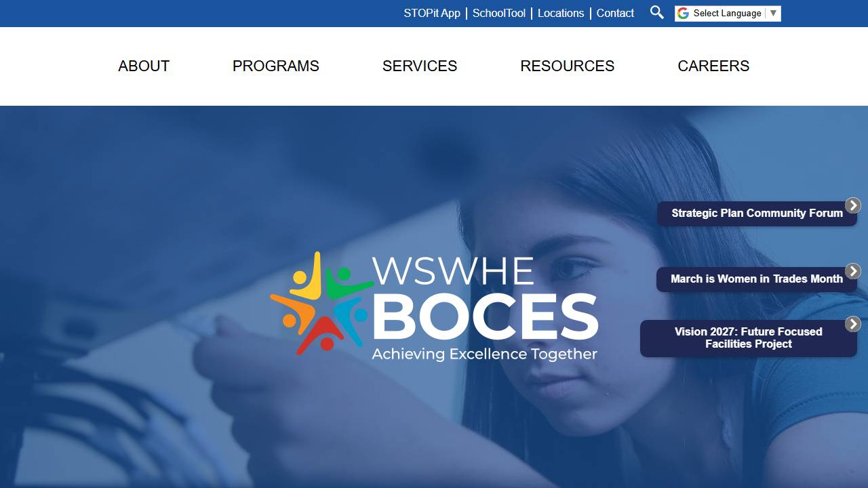Viewport: 868px width, 488px height.
Task: Open the SERVICES menu
Action: pos(420,66)
